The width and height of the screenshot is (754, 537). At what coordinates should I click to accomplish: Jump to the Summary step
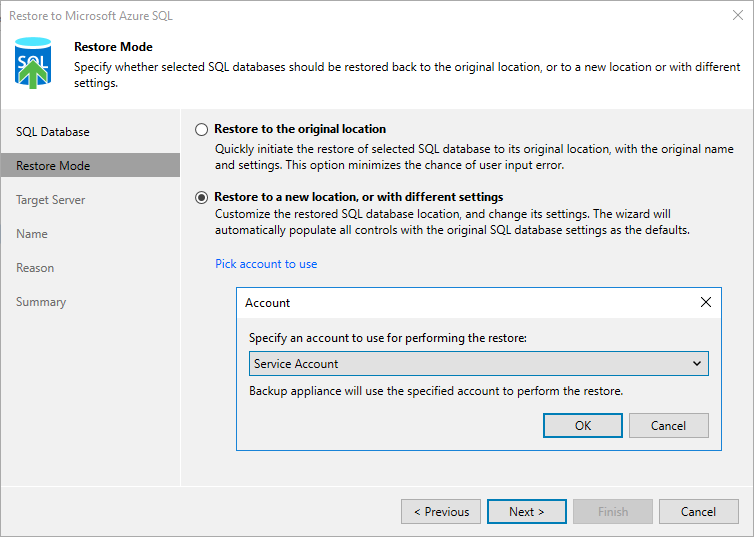pos(41,302)
